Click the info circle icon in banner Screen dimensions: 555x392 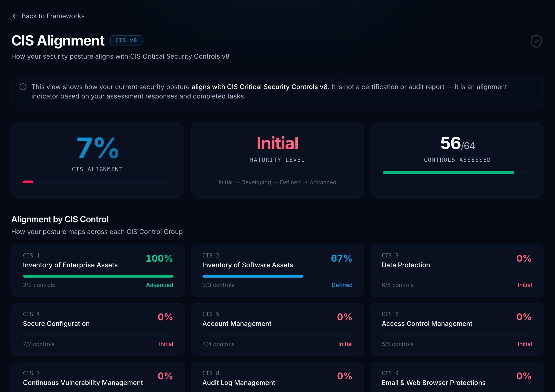coord(23,87)
